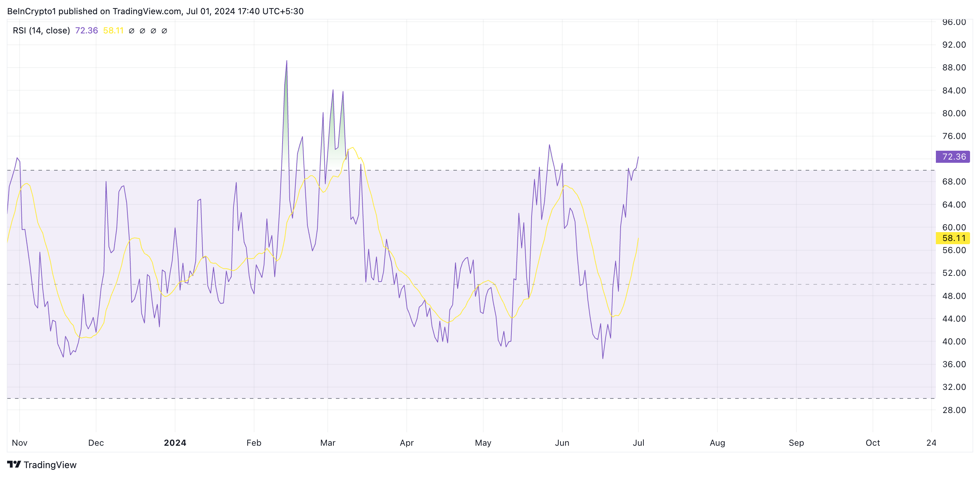The height and width of the screenshot is (477, 980).
Task: Click the purple 72.36 price tag
Action: (953, 157)
